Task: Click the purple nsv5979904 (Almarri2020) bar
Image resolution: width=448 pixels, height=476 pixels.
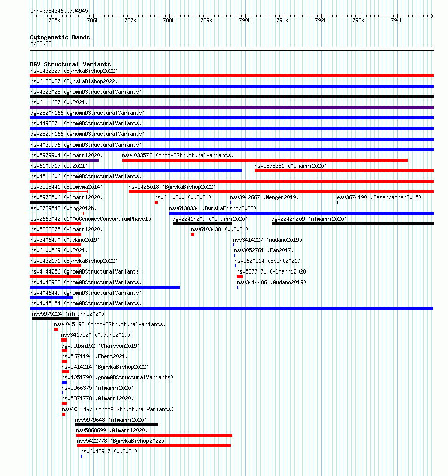Action: click(x=64, y=160)
